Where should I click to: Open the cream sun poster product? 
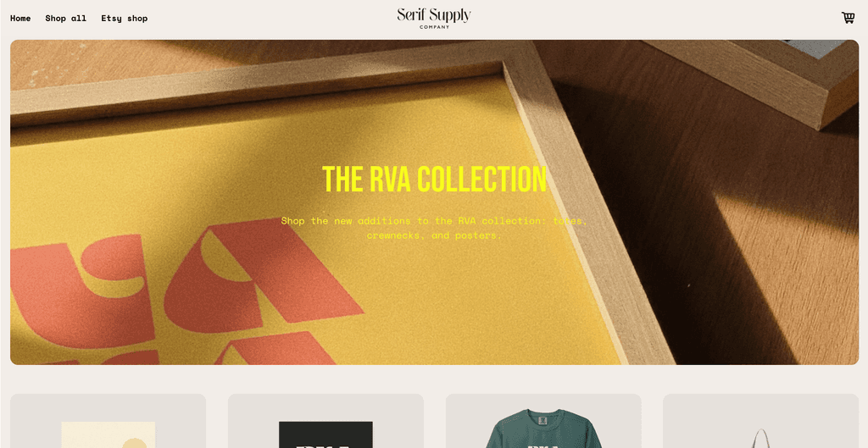click(x=108, y=421)
